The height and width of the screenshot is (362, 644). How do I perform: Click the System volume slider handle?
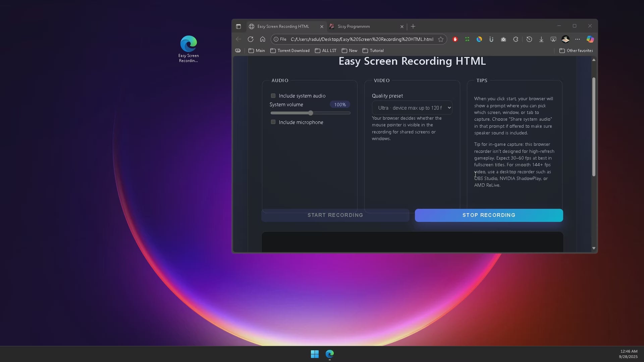[311, 113]
